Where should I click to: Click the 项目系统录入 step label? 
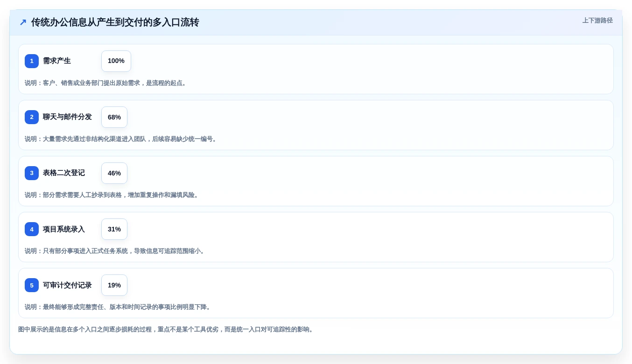(64, 229)
